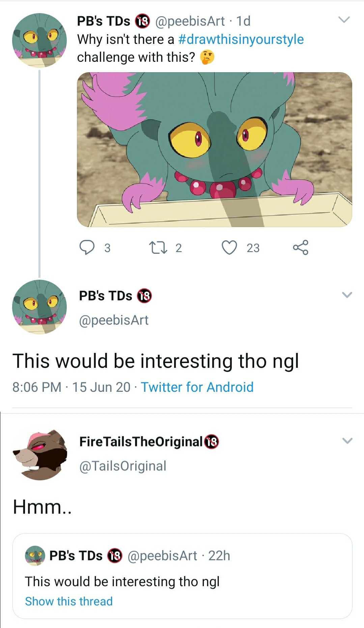Tap Show this thread link
Viewport: 364px width, 628px height.
pos(69,601)
